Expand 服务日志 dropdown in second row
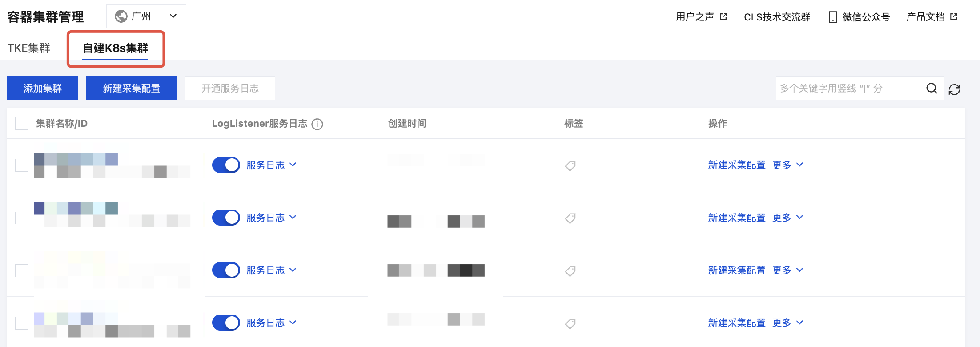This screenshot has width=980, height=347. click(x=271, y=218)
